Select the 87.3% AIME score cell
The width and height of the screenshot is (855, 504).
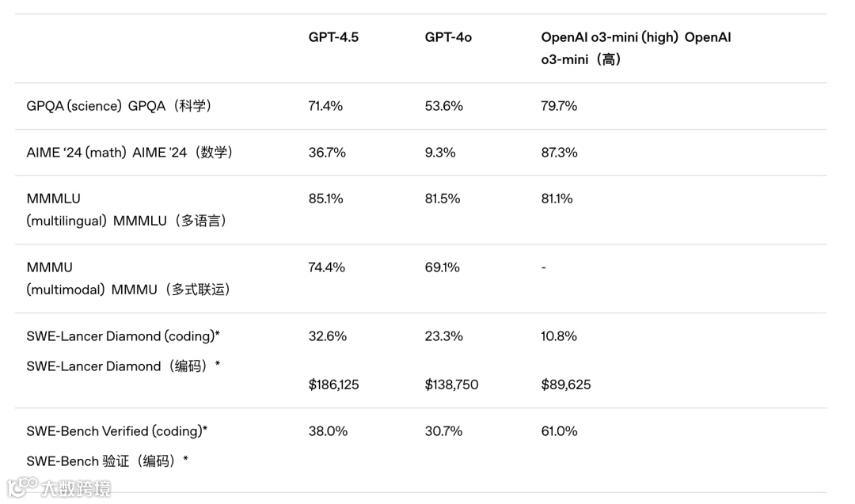559,152
